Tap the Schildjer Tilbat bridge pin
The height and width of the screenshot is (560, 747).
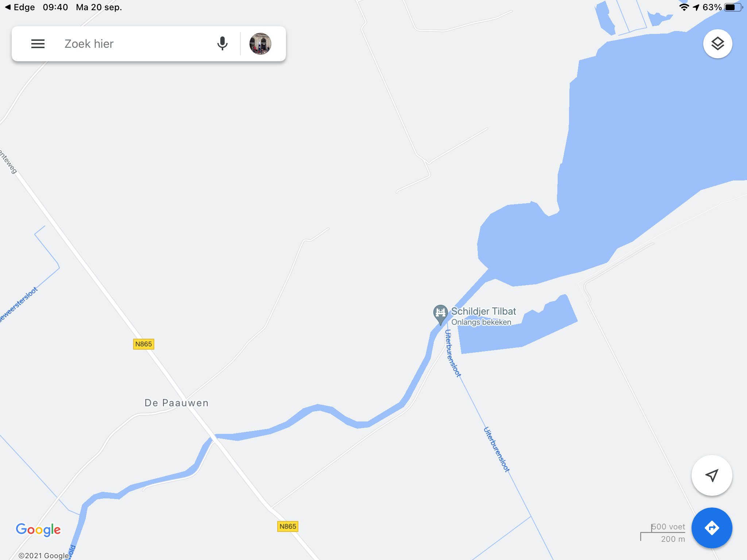pos(440,314)
